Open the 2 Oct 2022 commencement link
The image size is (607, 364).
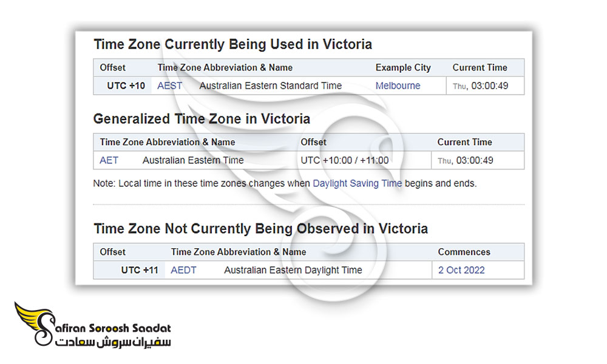point(461,271)
